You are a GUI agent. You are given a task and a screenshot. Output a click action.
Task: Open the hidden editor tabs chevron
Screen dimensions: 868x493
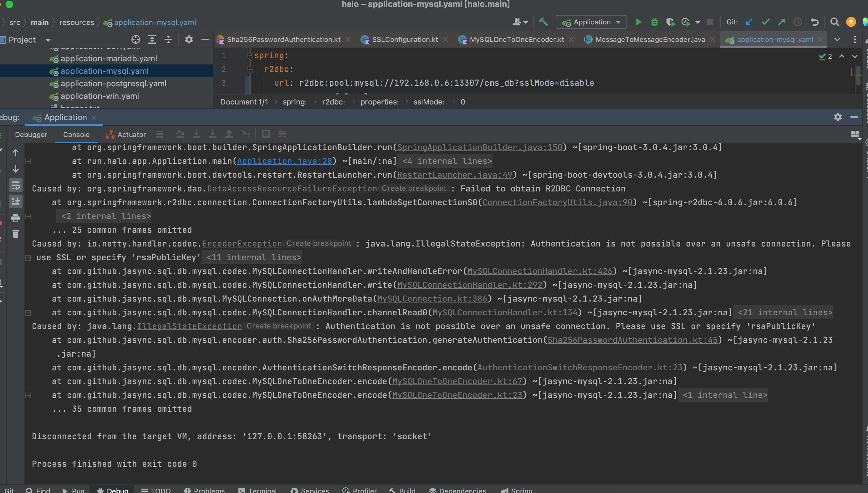click(x=838, y=39)
